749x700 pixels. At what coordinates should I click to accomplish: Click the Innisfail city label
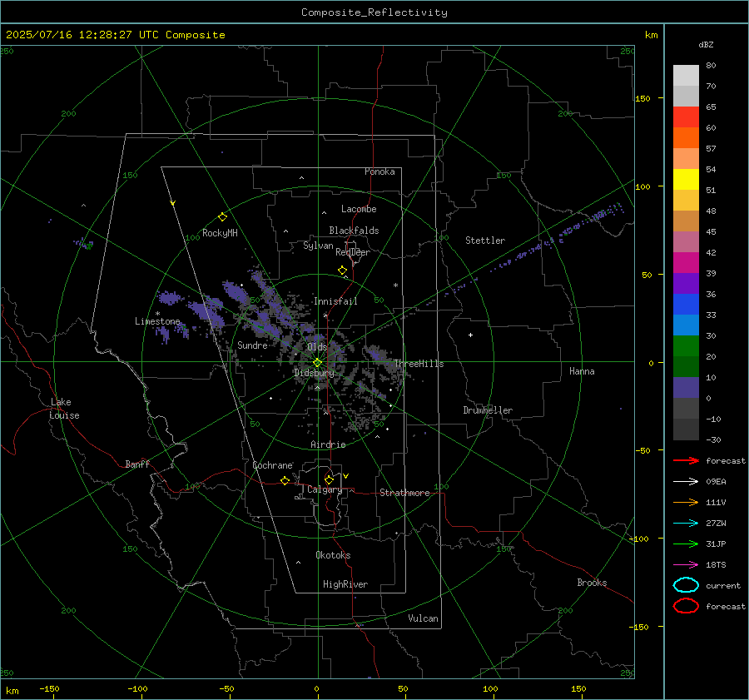[x=335, y=301]
